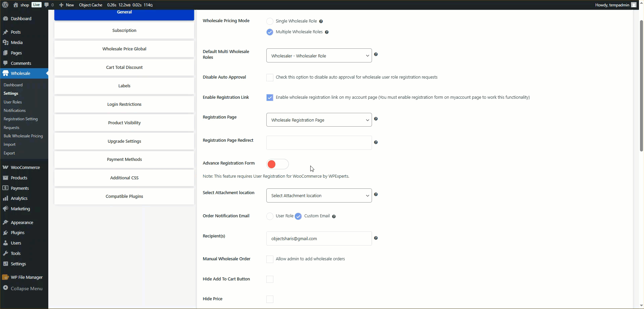The width and height of the screenshot is (644, 309).
Task: Click the WooCommerce icon in the sidebar
Action: [5, 167]
